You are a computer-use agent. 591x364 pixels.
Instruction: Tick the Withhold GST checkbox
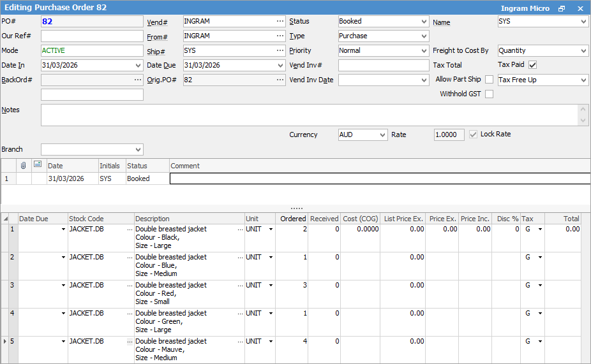(489, 94)
